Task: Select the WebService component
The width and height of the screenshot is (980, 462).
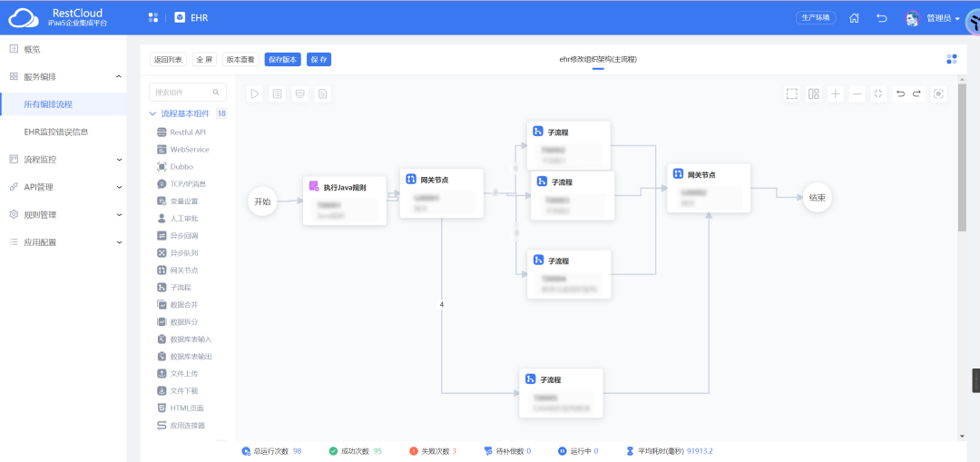Action: point(183,150)
